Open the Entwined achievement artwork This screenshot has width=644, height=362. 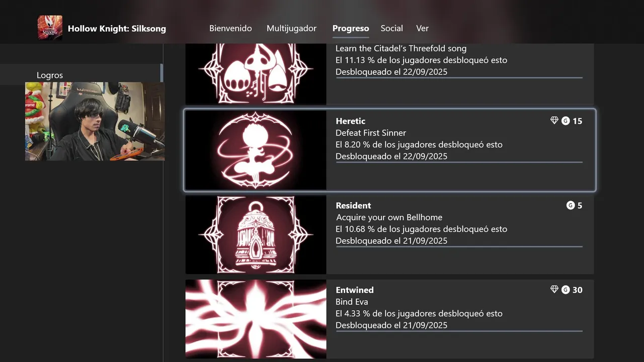[256, 319]
